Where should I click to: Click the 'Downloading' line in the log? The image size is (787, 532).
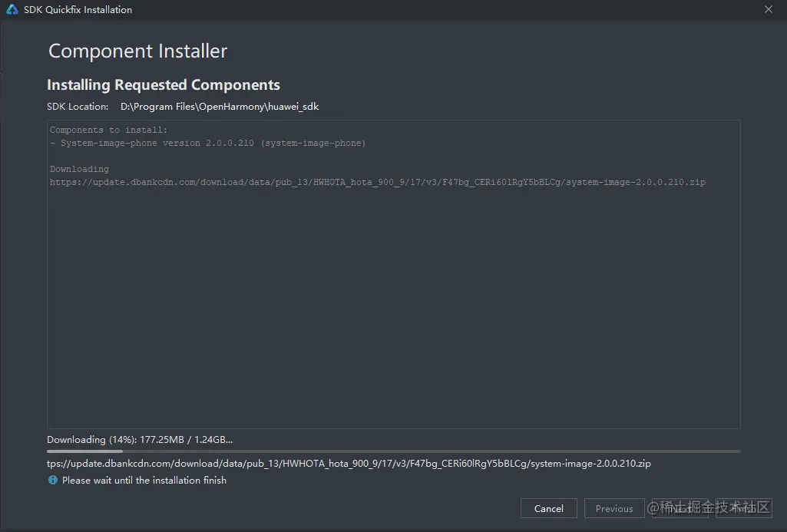tap(79, 169)
